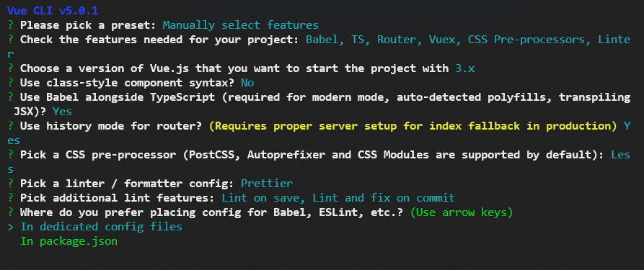Click the yellow 'Requires proper server setup' warning
This screenshot has width=644, height=270.
[413, 126]
